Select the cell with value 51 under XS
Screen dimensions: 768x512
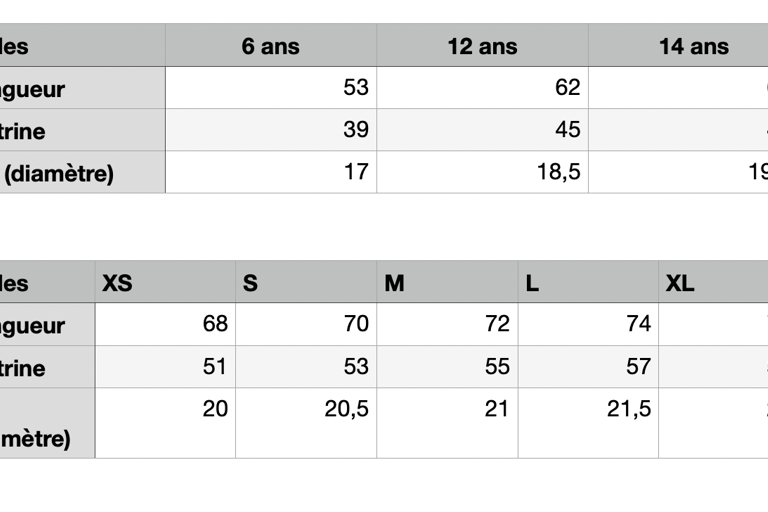tap(166, 366)
